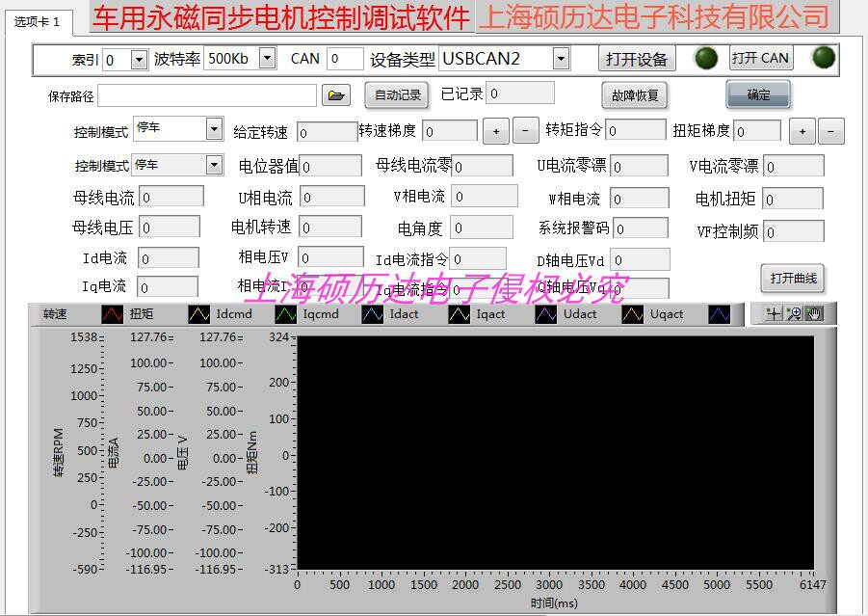
Task: Open the lower 控制模式 停车 dropdown
Action: 214,165
